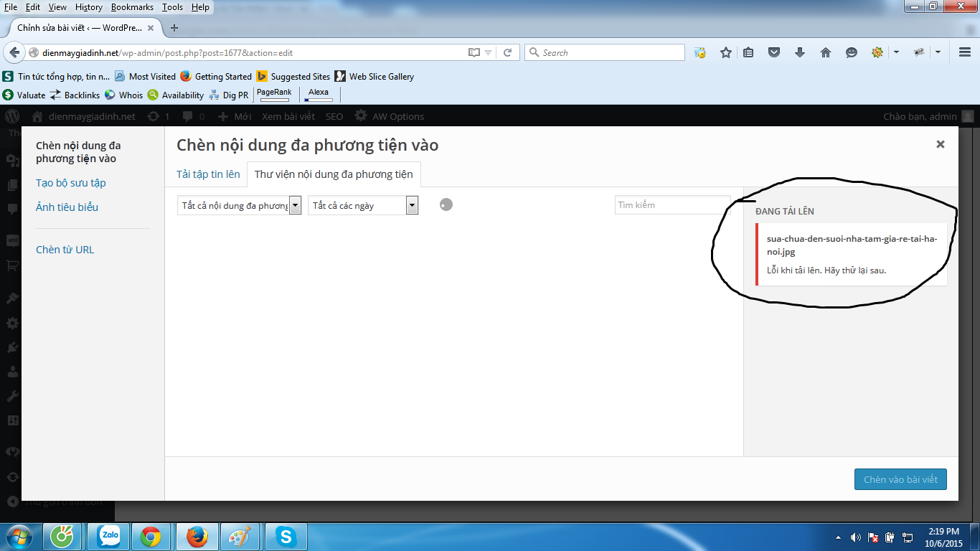Open Paint from the taskbar
Image resolution: width=980 pixels, height=551 pixels.
pos(239,537)
